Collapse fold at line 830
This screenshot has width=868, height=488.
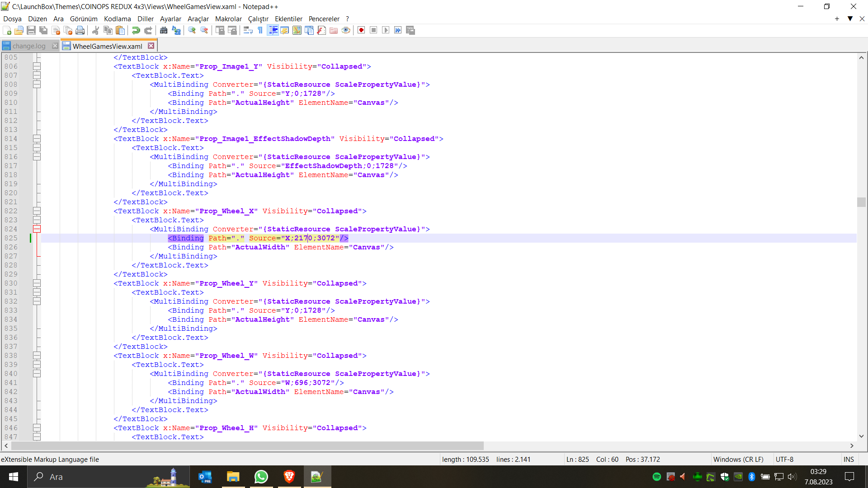point(37,283)
